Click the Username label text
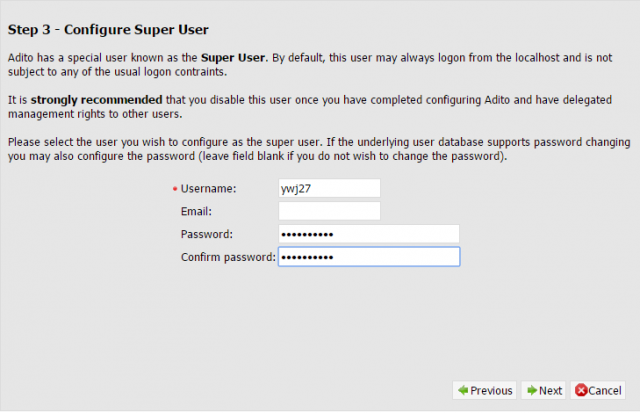 tap(208, 189)
